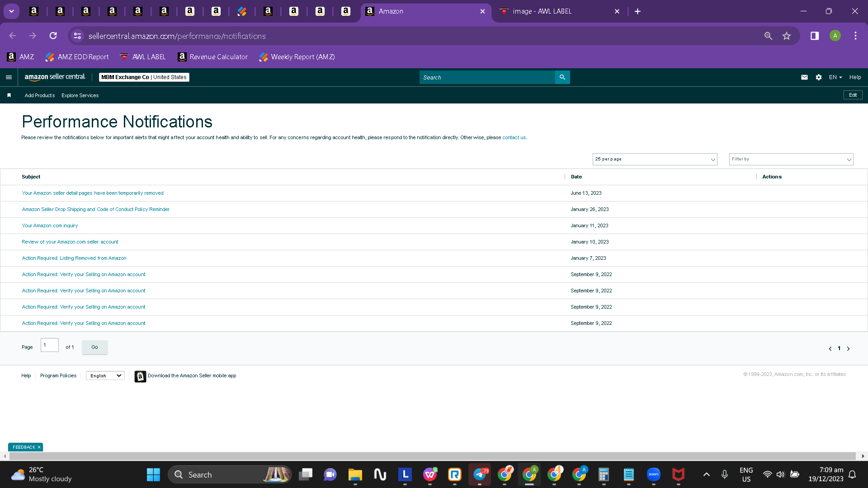
Task: Open the Chrome profile avatar
Action: tap(835, 36)
